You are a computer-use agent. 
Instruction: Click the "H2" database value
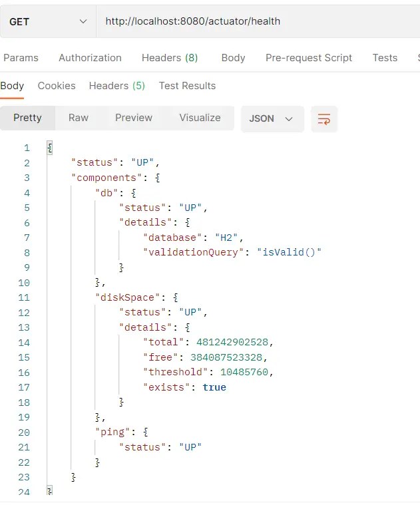point(226,238)
